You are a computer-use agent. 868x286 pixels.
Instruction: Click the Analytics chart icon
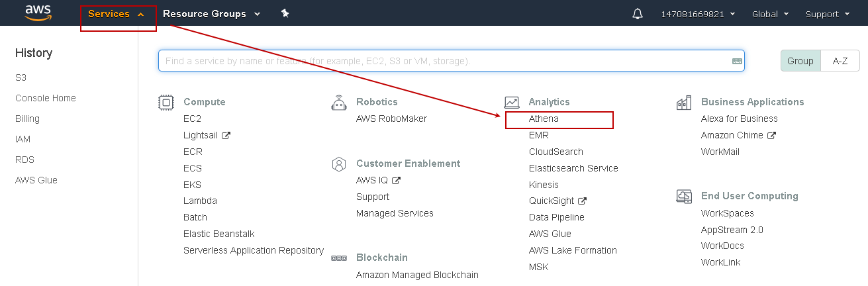click(x=512, y=102)
